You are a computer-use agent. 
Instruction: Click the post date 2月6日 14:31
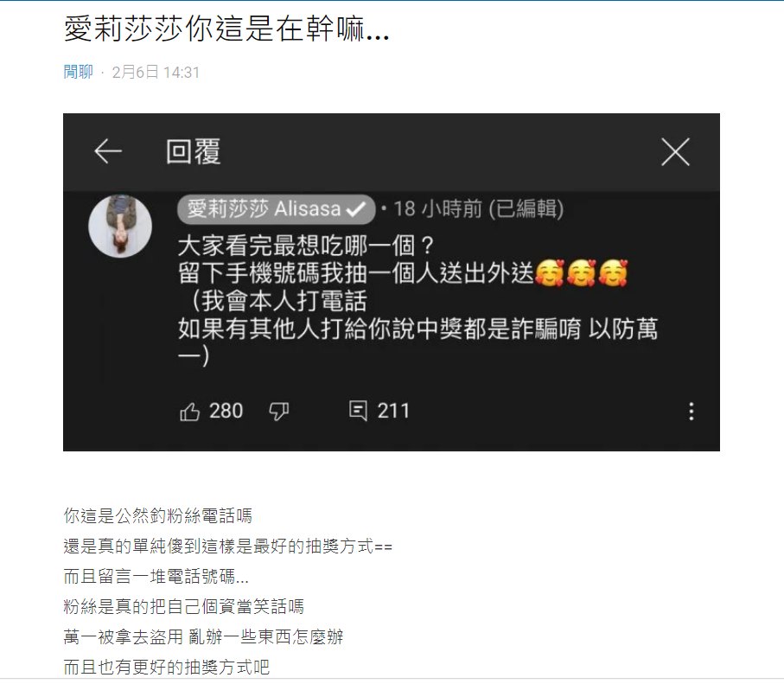click(x=156, y=73)
